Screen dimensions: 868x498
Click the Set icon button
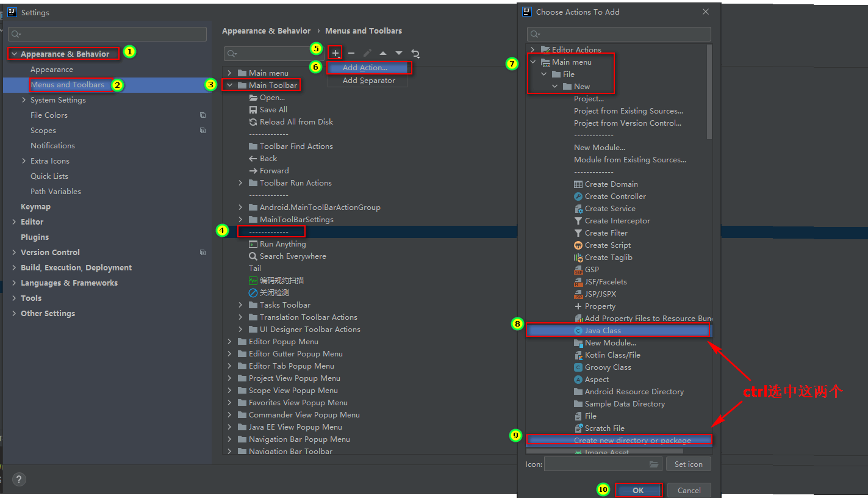[688, 464]
